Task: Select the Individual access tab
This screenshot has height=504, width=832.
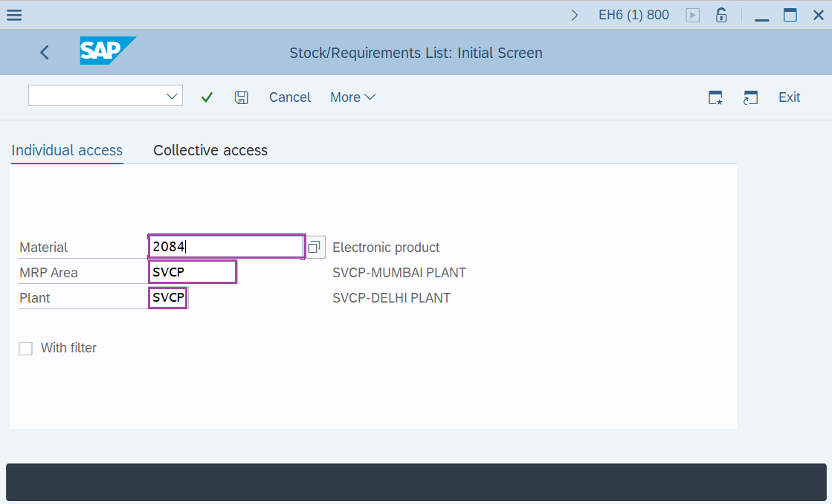Action: pos(66,149)
